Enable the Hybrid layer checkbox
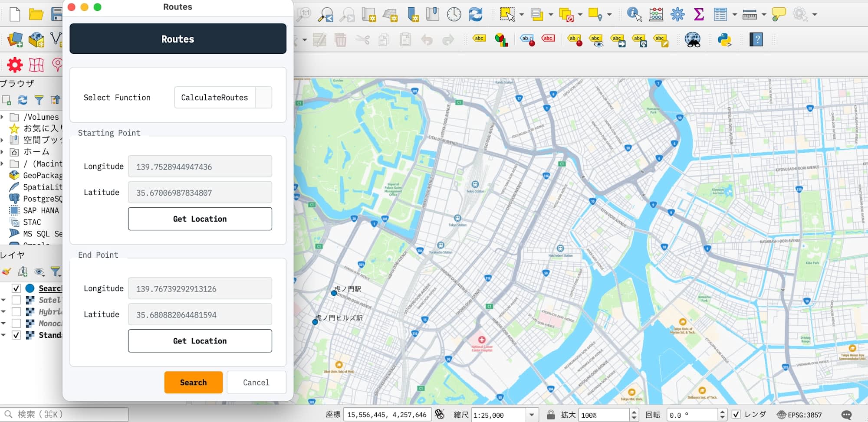This screenshot has width=868, height=422. (x=16, y=312)
